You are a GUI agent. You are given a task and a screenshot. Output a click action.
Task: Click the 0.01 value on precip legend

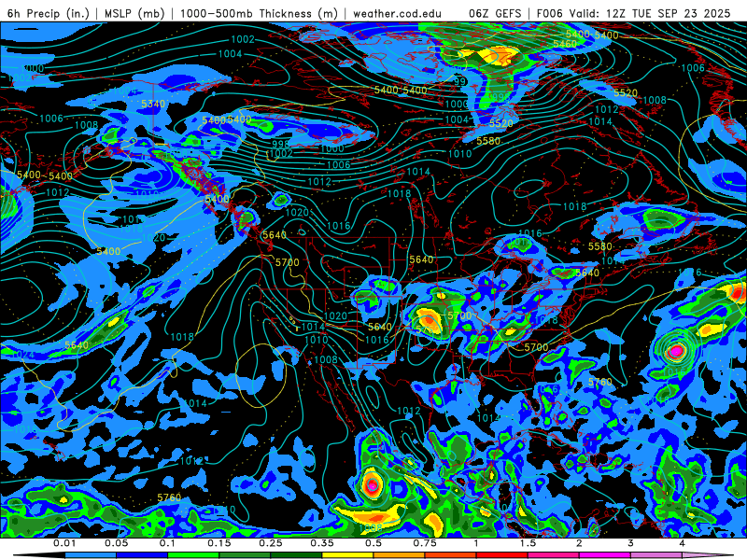[x=64, y=543]
